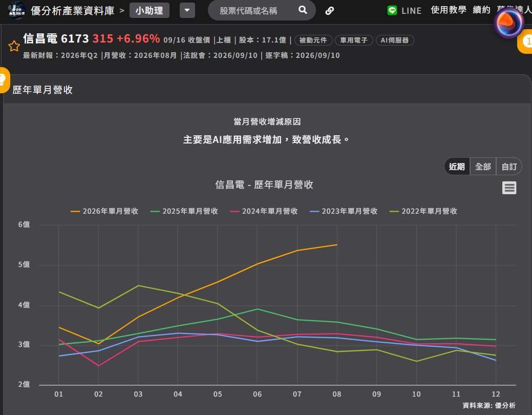Image resolution: width=532 pixels, height=415 pixels.
Task: Click the search magnifier icon
Action: click(303, 10)
